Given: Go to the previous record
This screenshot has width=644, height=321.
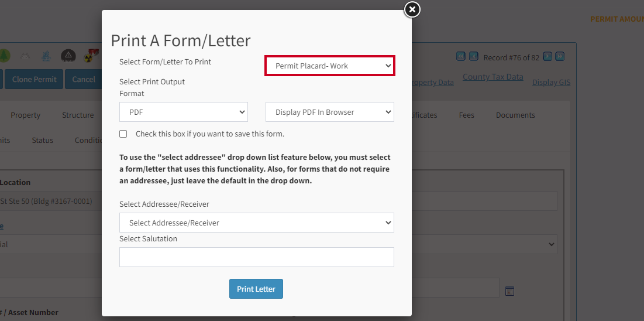Looking at the screenshot, I should [474, 56].
